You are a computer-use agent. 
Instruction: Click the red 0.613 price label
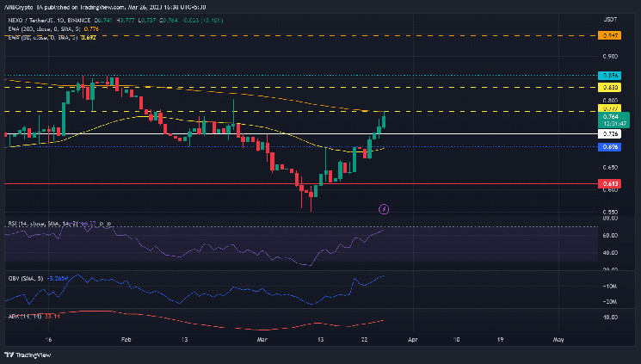(609, 183)
